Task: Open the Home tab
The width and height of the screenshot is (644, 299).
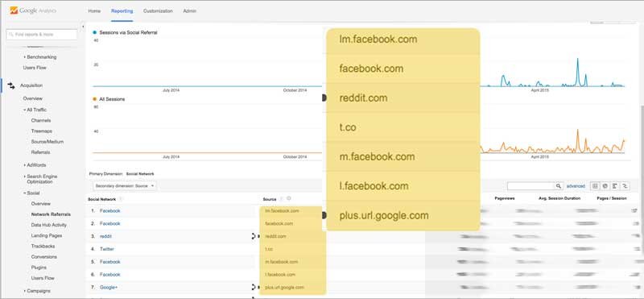Action: click(x=94, y=11)
